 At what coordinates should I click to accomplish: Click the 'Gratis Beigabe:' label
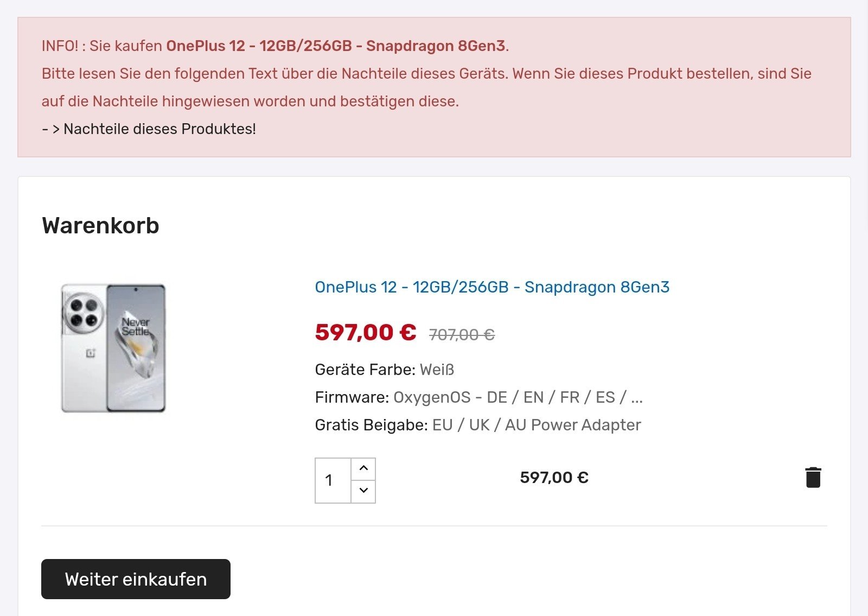[371, 425]
